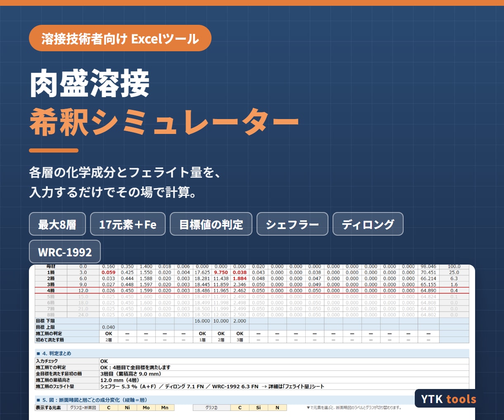Click the red 0.059 cell in the 1層 row
This screenshot has height=420, width=504.
click(109, 272)
